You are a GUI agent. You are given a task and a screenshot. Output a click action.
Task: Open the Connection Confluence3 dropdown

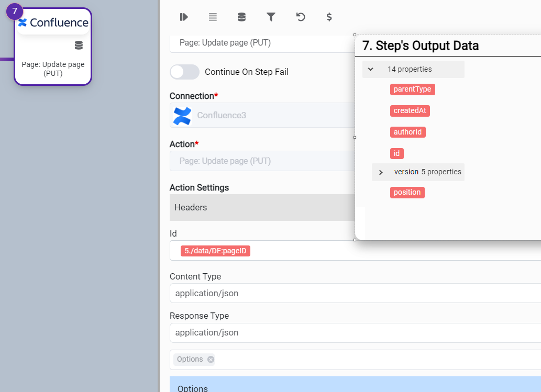262,116
